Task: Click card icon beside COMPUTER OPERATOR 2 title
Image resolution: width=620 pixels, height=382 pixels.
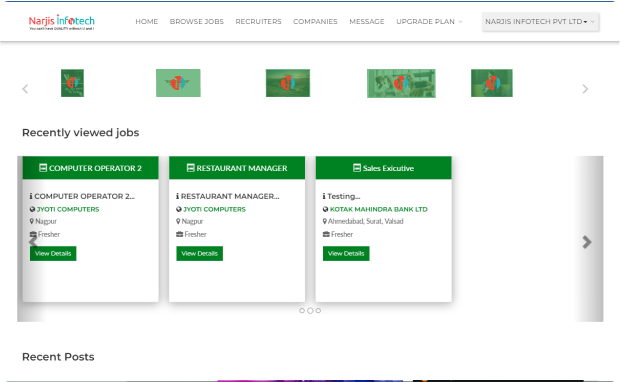Action: click(x=43, y=168)
